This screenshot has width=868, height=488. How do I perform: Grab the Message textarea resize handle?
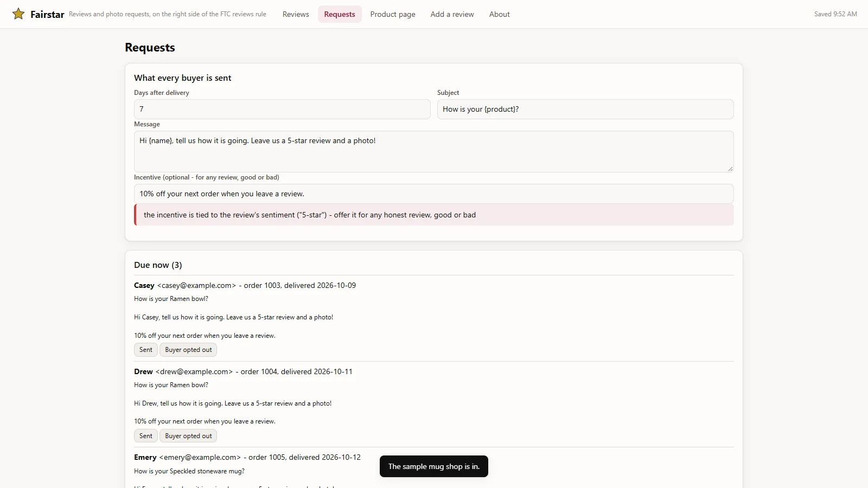tap(730, 169)
